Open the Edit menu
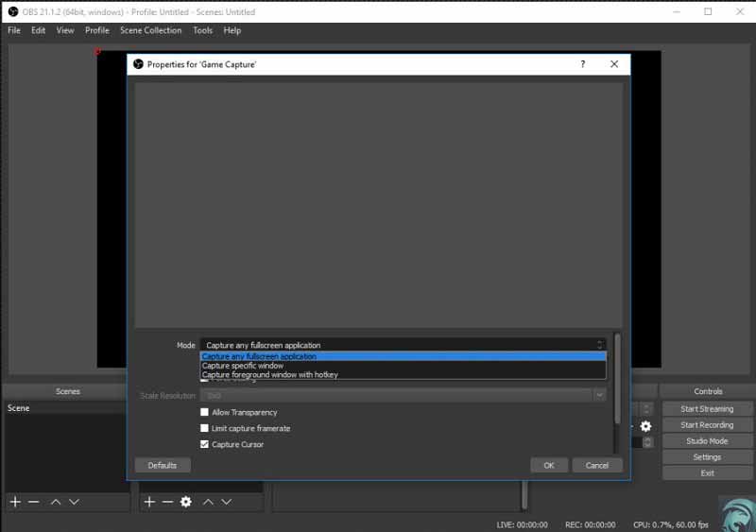Image resolution: width=756 pixels, height=532 pixels. pos(38,30)
